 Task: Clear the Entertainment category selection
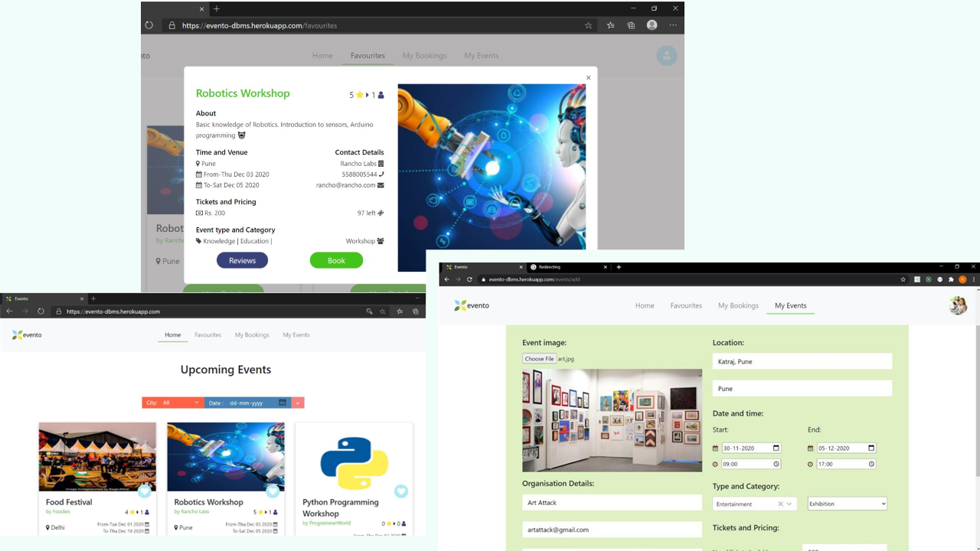[x=780, y=504]
